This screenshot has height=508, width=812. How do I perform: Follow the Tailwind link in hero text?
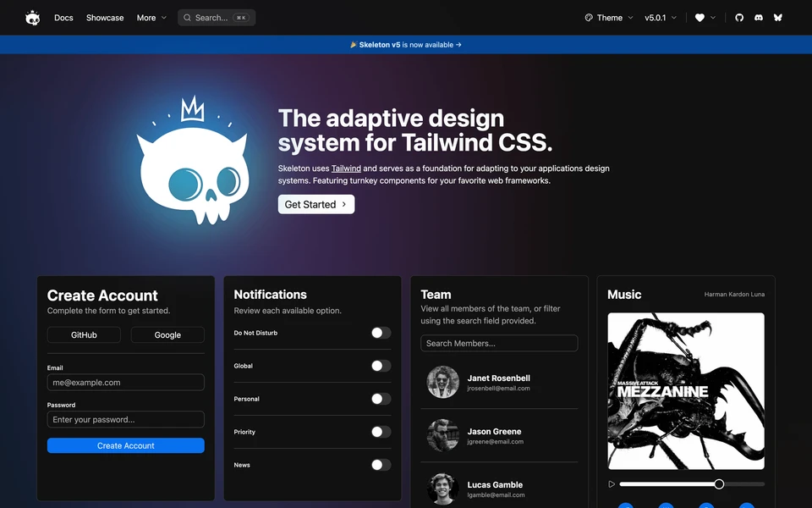click(x=346, y=168)
